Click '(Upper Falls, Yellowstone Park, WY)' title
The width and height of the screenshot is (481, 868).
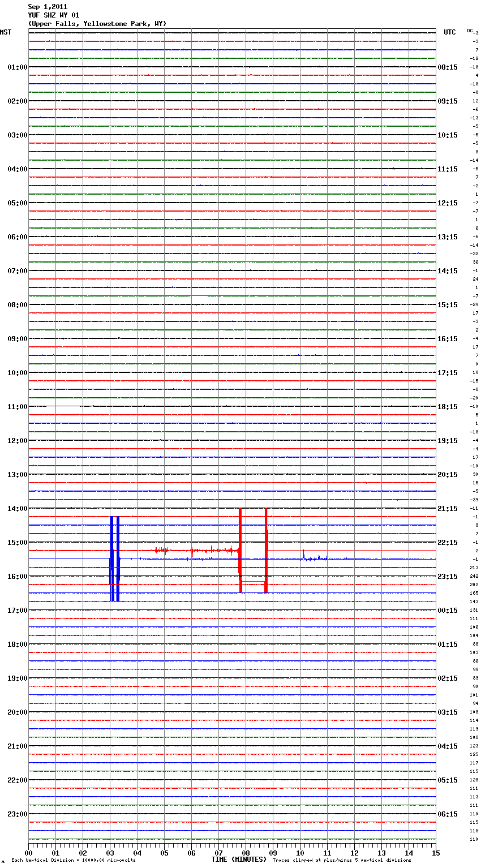pyautogui.click(x=97, y=24)
